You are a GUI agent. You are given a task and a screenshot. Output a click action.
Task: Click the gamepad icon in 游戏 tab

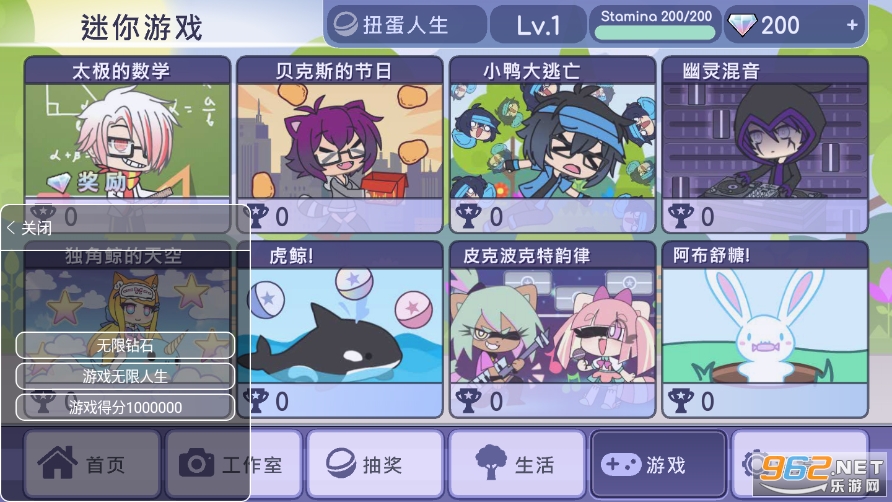[x=621, y=464]
